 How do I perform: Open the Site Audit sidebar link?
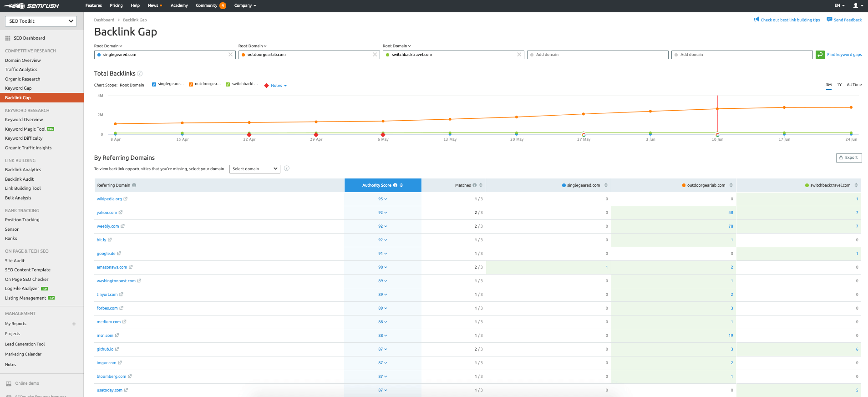coord(15,261)
